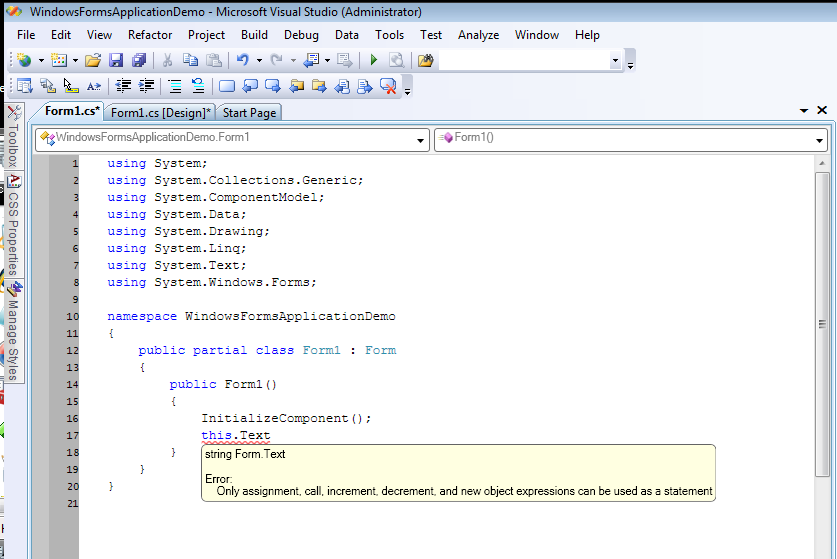Click the vertical scrollbar up arrow

(x=822, y=163)
